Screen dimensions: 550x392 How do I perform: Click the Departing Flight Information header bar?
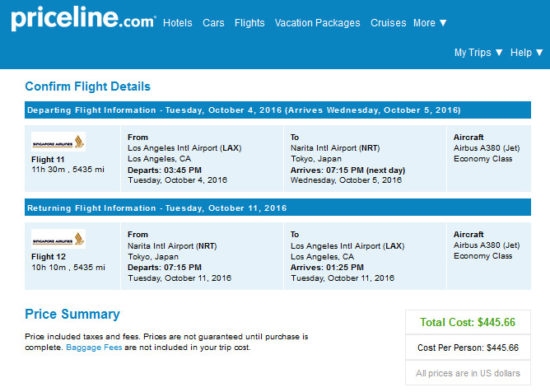[x=278, y=110]
